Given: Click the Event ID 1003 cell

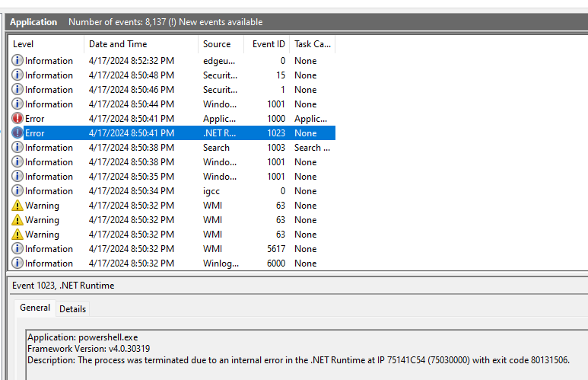Looking at the screenshot, I should coord(276,148).
